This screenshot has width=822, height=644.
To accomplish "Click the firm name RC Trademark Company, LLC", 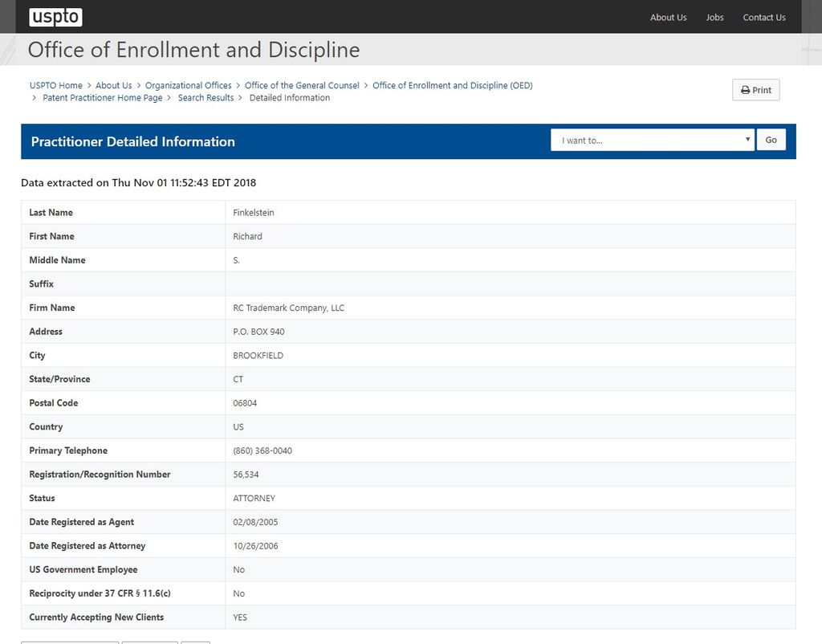I will (x=288, y=308).
